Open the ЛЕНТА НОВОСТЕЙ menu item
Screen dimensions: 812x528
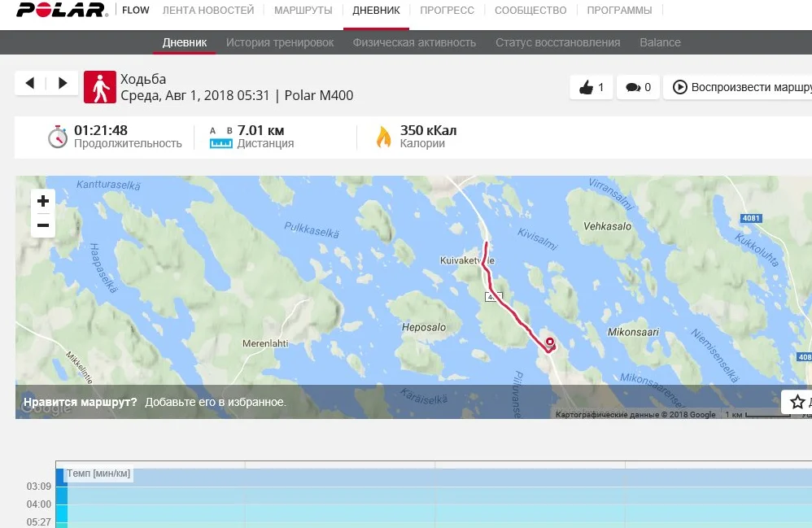click(x=208, y=11)
